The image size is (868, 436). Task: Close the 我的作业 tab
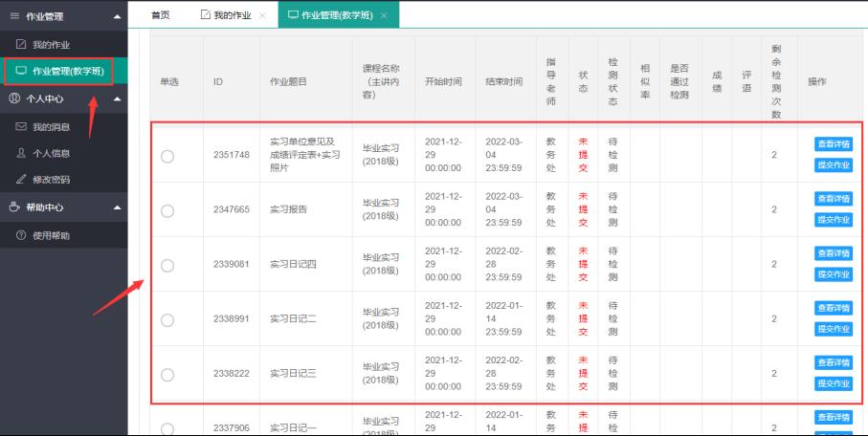[262, 16]
